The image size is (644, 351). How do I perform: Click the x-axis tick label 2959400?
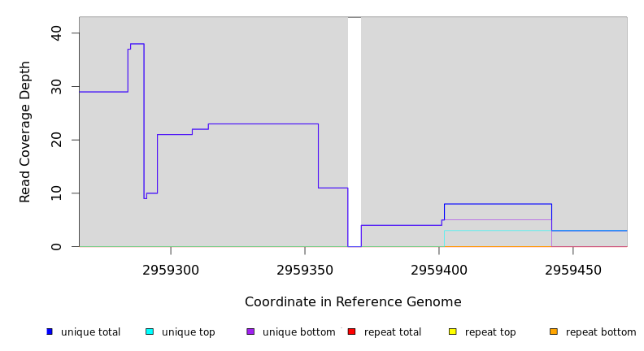tap(439, 270)
